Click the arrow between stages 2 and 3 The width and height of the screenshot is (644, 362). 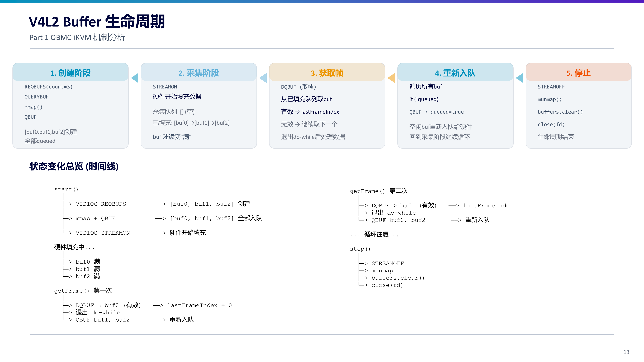(x=263, y=78)
